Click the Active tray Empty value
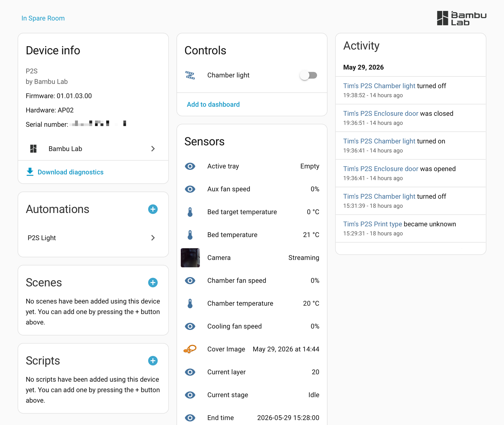This screenshot has width=504, height=425. pos(310,166)
